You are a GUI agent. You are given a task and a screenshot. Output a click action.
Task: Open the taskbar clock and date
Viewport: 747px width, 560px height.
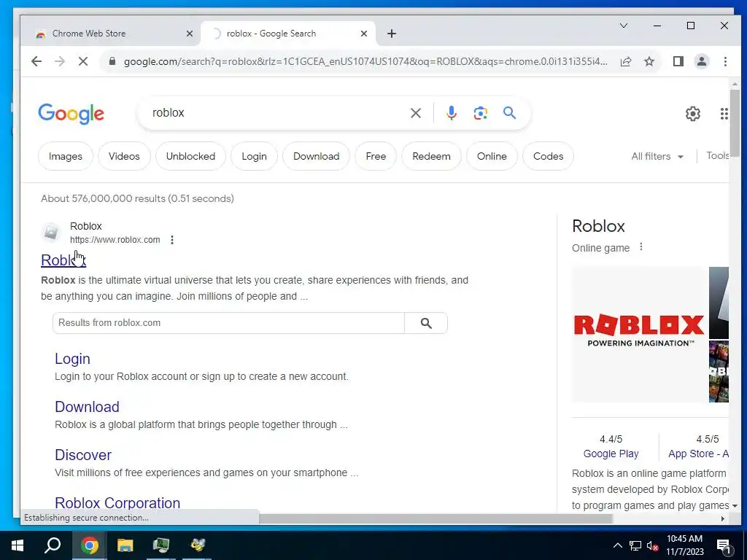[684, 545]
